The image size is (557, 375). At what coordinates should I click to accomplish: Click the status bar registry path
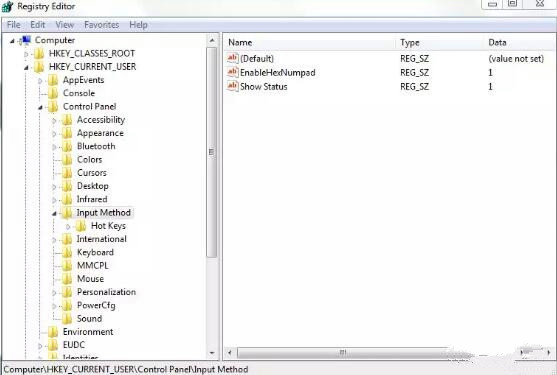tap(126, 369)
